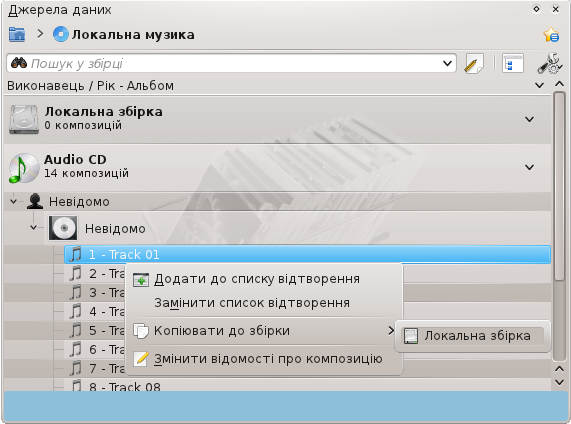Collapse the Невідомо album tree node
Image resolution: width=571 pixels, height=424 pixels.
(x=34, y=228)
